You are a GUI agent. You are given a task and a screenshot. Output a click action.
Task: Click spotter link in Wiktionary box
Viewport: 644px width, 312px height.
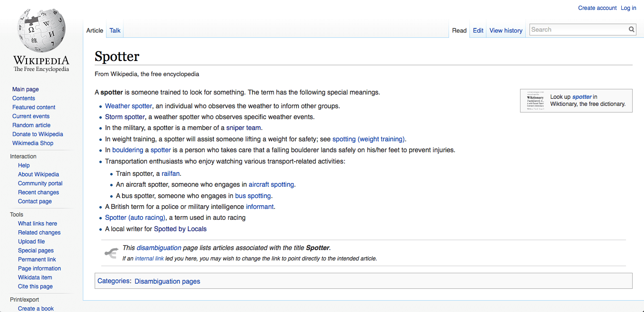click(582, 97)
